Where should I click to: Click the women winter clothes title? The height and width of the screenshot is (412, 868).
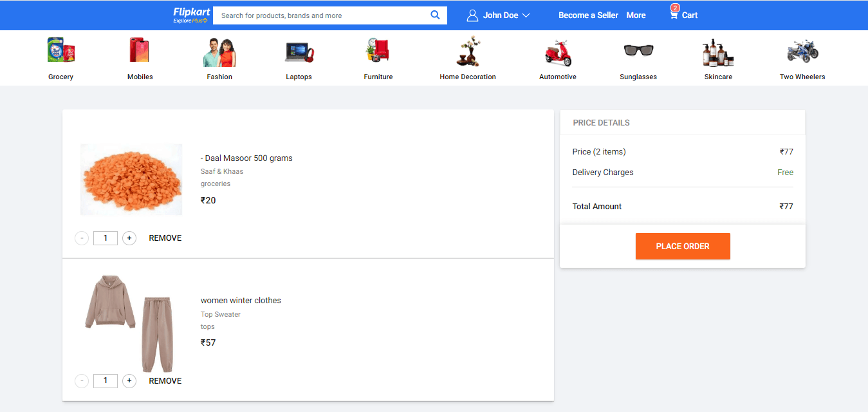(x=241, y=301)
